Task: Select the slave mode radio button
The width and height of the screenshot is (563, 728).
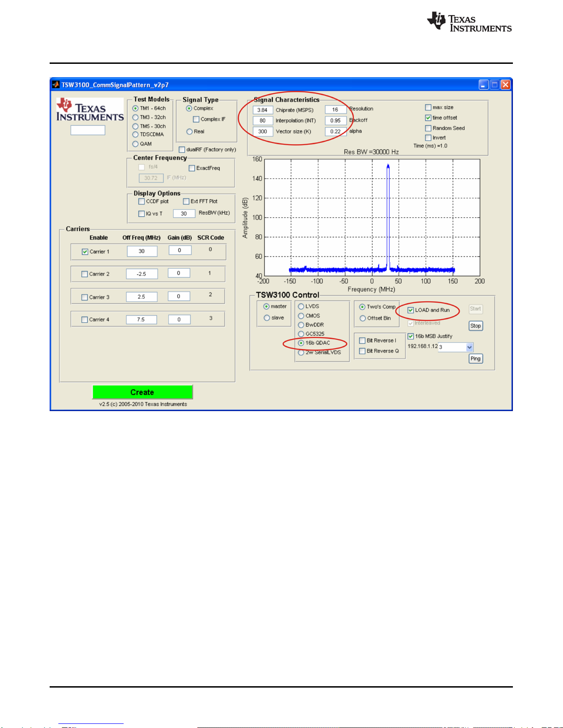Action: pos(267,318)
